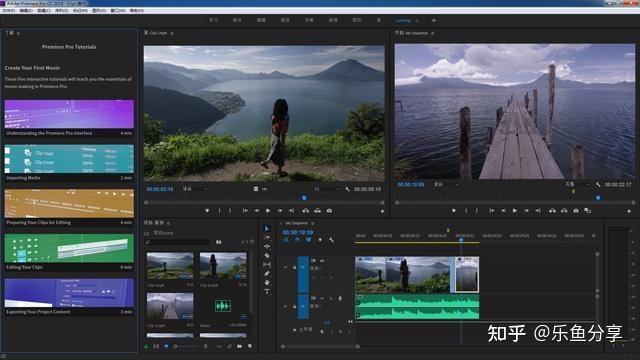The image size is (640, 360).
Task: Toggle sync lock on audio track A1
Action: [x=313, y=298]
